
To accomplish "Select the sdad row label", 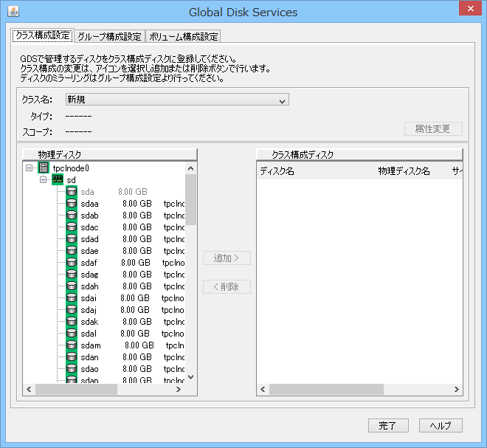I will (x=89, y=239).
